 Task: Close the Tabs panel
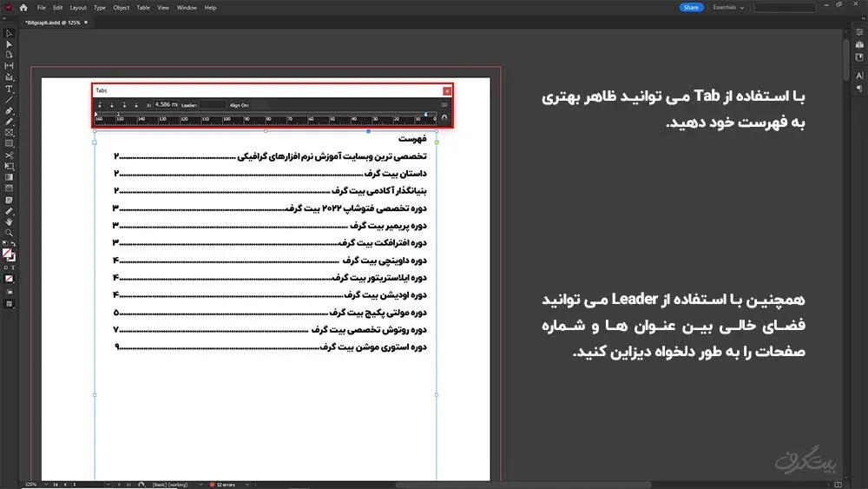(x=447, y=91)
